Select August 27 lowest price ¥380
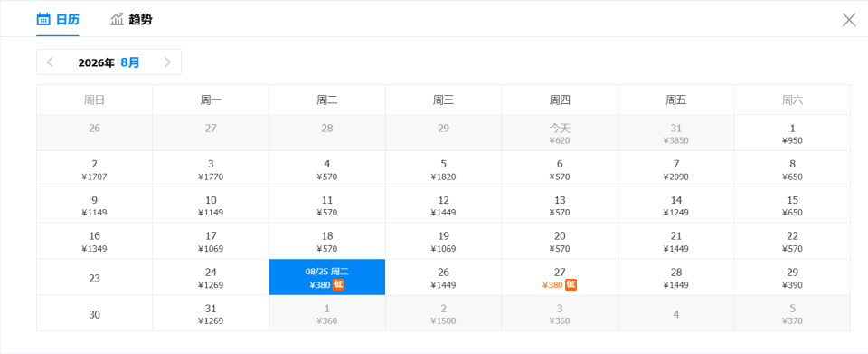 pos(560,277)
